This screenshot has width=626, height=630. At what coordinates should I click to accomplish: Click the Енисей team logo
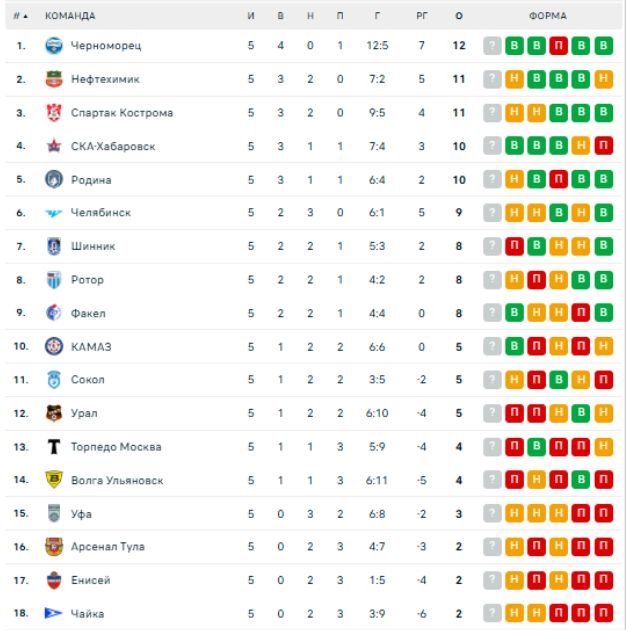tap(54, 580)
